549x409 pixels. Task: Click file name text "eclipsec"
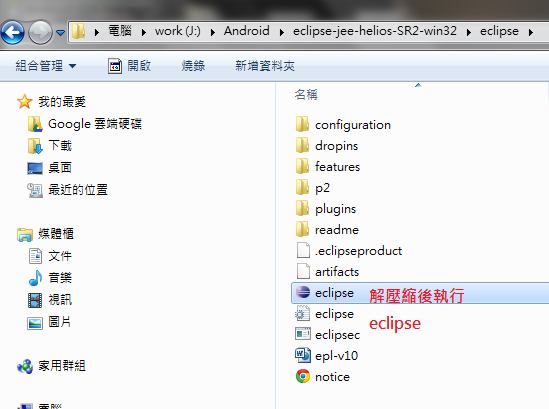coord(338,335)
